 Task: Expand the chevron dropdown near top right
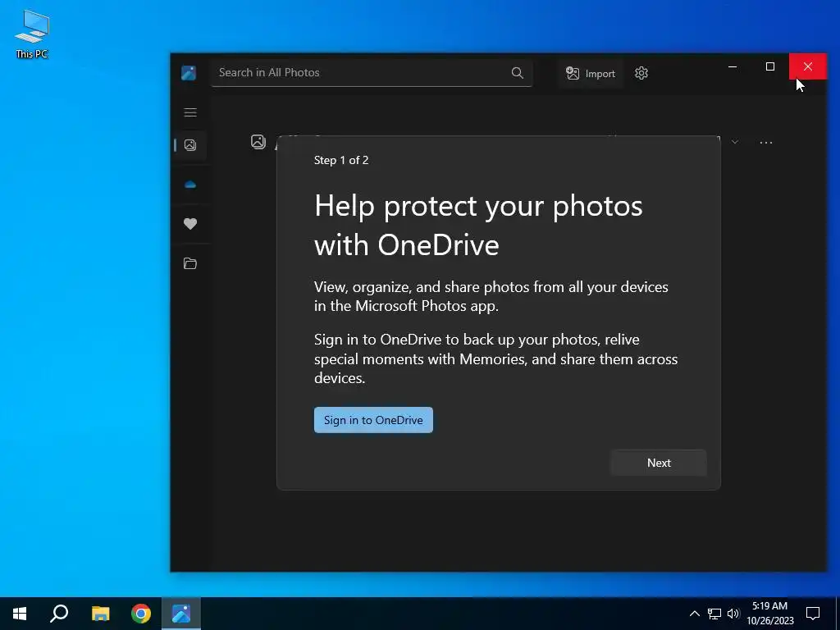735,142
